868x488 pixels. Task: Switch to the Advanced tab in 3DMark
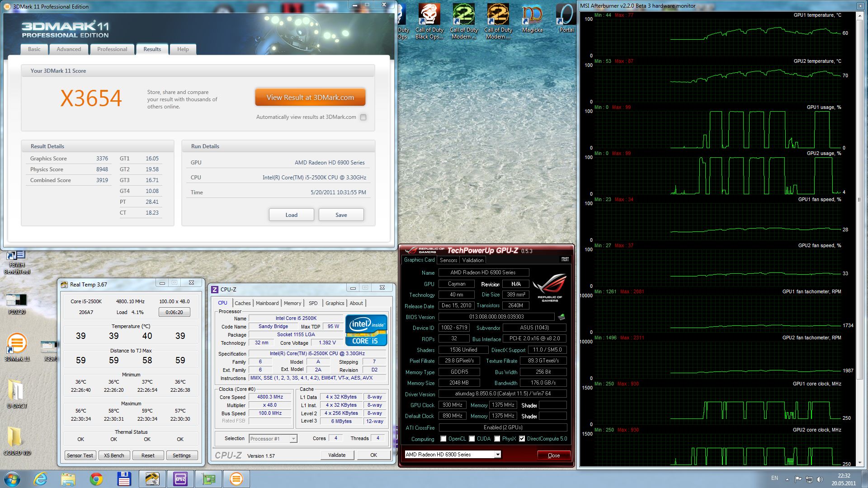69,49
